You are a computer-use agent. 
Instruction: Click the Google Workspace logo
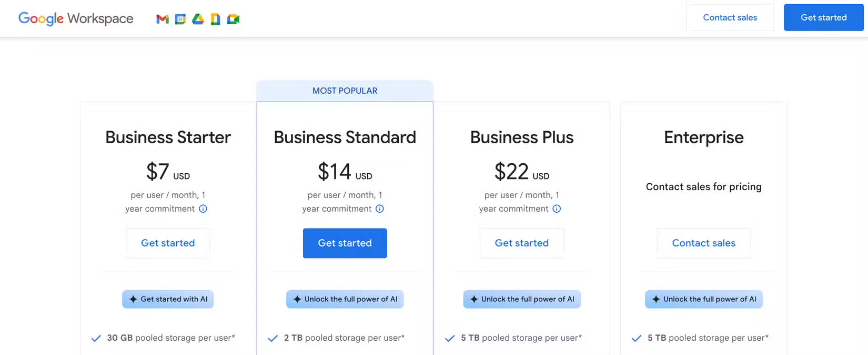(x=76, y=18)
